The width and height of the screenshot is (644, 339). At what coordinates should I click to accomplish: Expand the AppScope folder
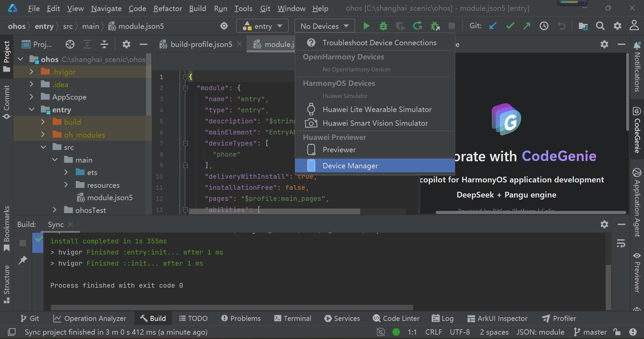pyautogui.click(x=32, y=97)
